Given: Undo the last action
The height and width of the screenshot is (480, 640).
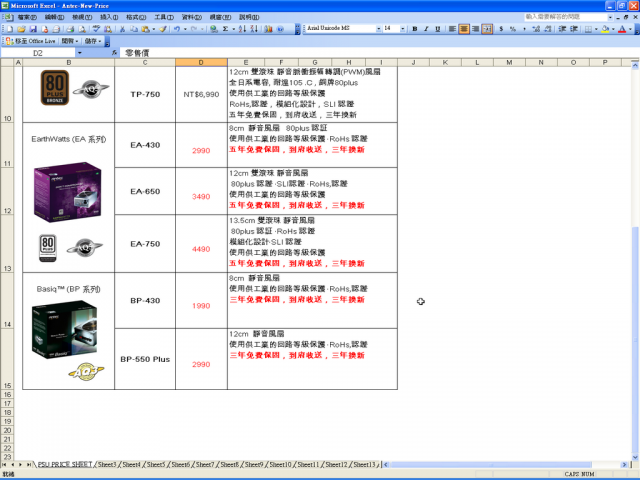Looking at the screenshot, I should click(177, 29).
